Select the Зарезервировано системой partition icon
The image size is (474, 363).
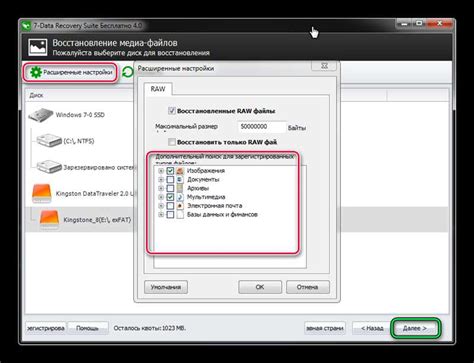pyautogui.click(x=49, y=167)
